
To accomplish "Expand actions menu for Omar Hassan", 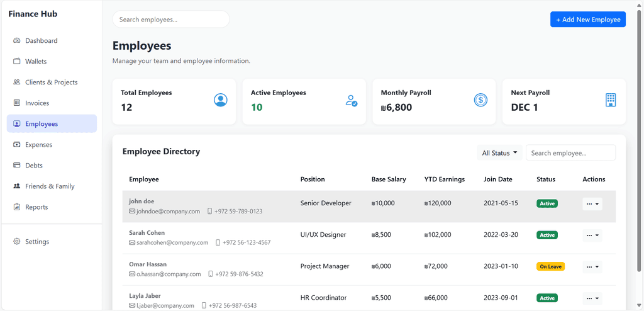I will coord(592,266).
